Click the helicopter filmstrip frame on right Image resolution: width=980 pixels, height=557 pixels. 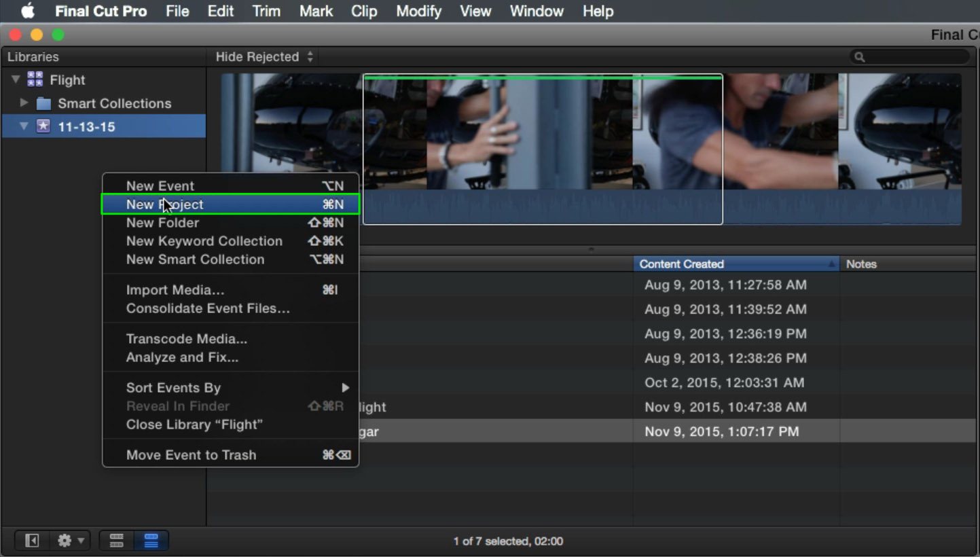[900, 132]
